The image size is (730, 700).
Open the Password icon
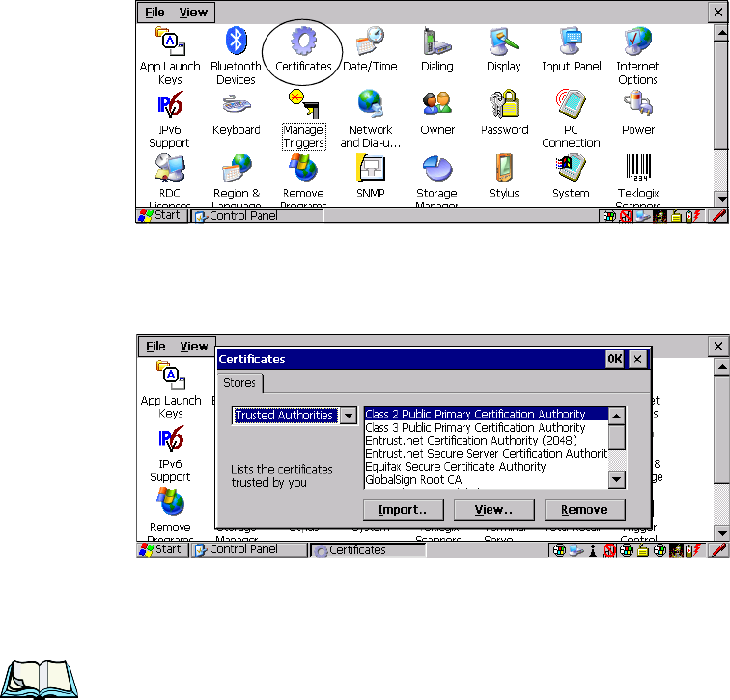coord(505,114)
